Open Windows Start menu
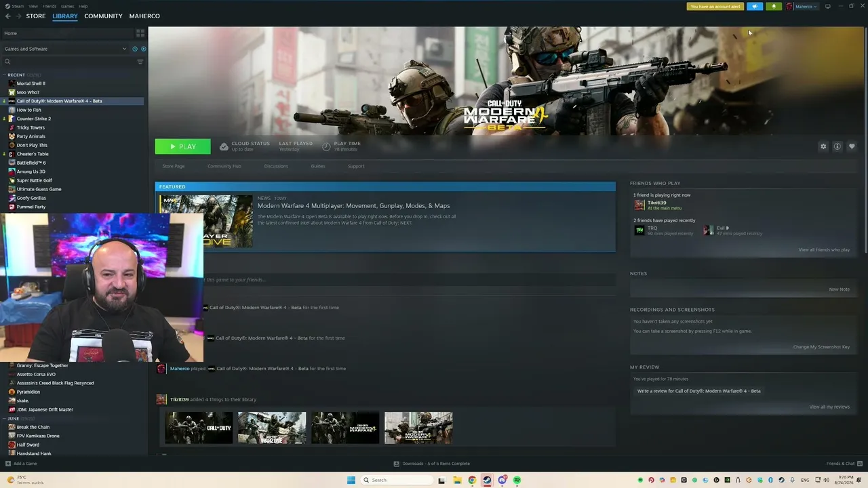This screenshot has height=488, width=868. [351, 480]
